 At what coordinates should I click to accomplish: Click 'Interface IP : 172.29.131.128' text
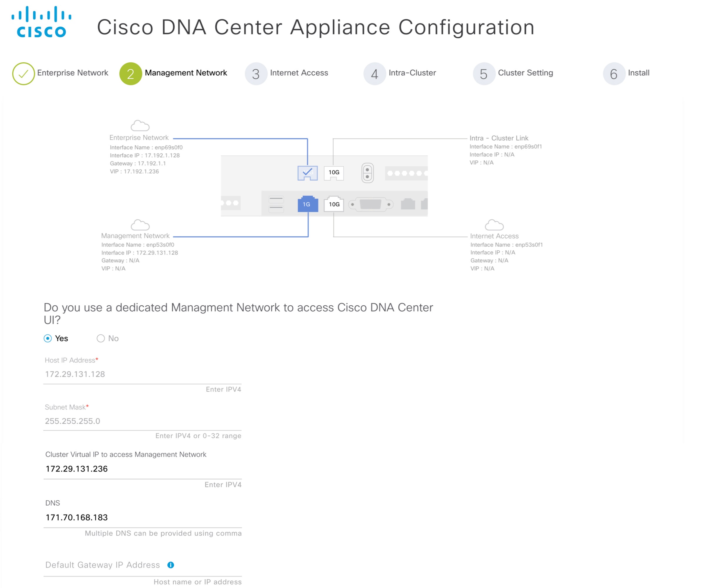pyautogui.click(x=139, y=253)
